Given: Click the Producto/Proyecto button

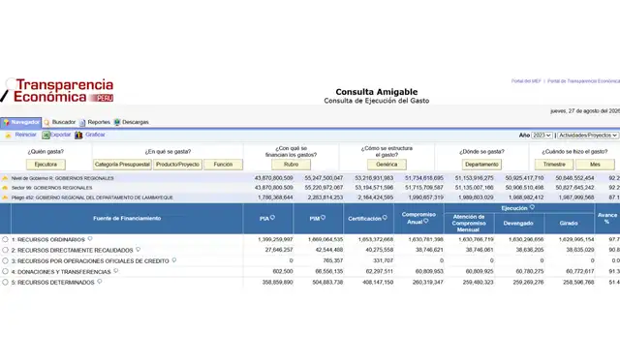Looking at the screenshot, I should coord(177,165).
